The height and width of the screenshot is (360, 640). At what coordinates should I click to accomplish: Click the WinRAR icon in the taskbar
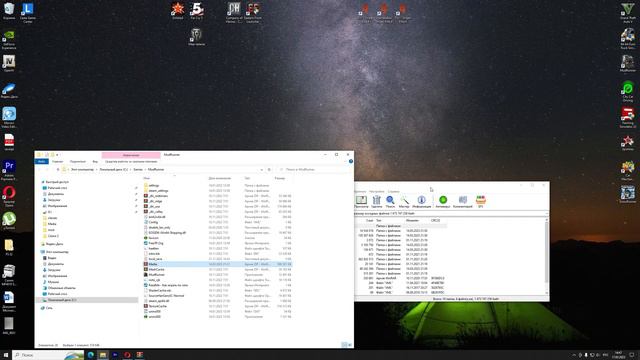point(140,355)
